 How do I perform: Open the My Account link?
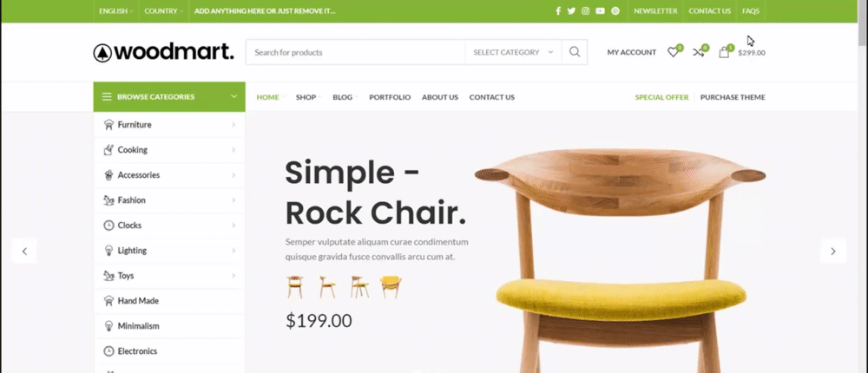click(632, 53)
